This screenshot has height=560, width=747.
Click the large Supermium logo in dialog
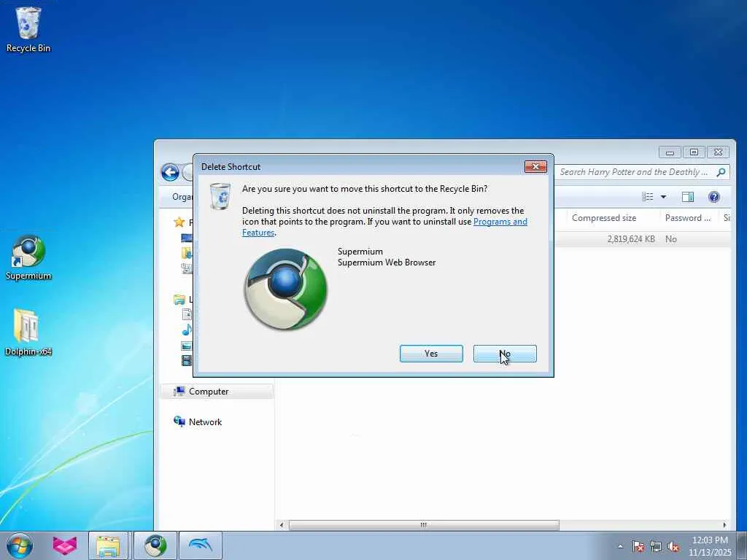(x=285, y=289)
